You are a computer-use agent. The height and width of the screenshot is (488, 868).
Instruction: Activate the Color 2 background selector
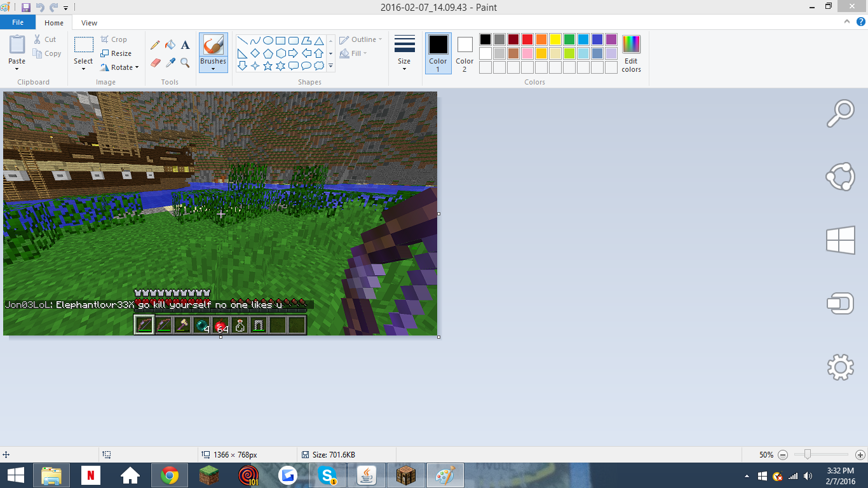coord(465,53)
